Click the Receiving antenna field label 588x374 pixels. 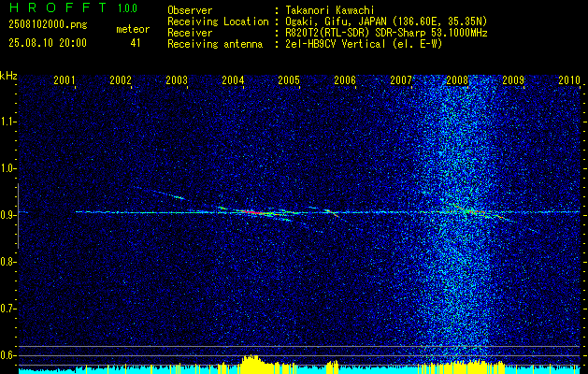click(x=215, y=44)
